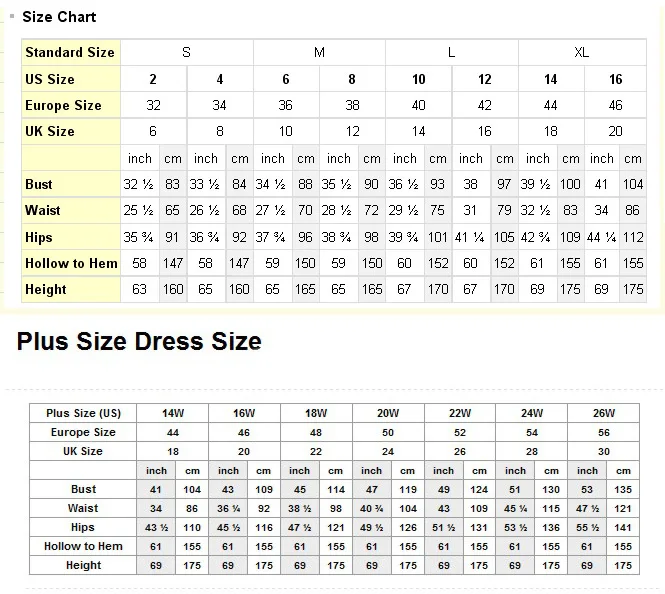665x594 pixels.
Task: Select the Standard Size row header
Action: pyautogui.click(x=70, y=52)
